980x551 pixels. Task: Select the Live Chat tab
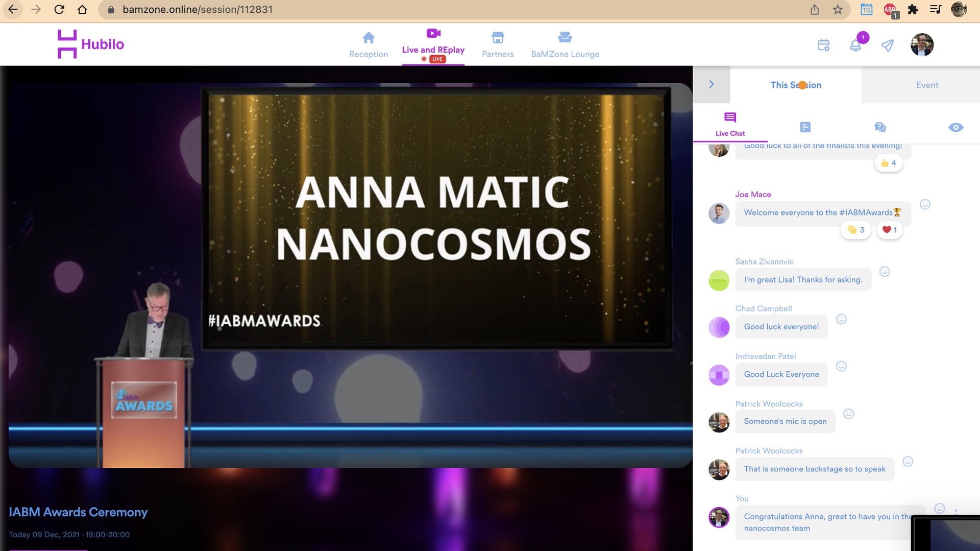tap(730, 125)
